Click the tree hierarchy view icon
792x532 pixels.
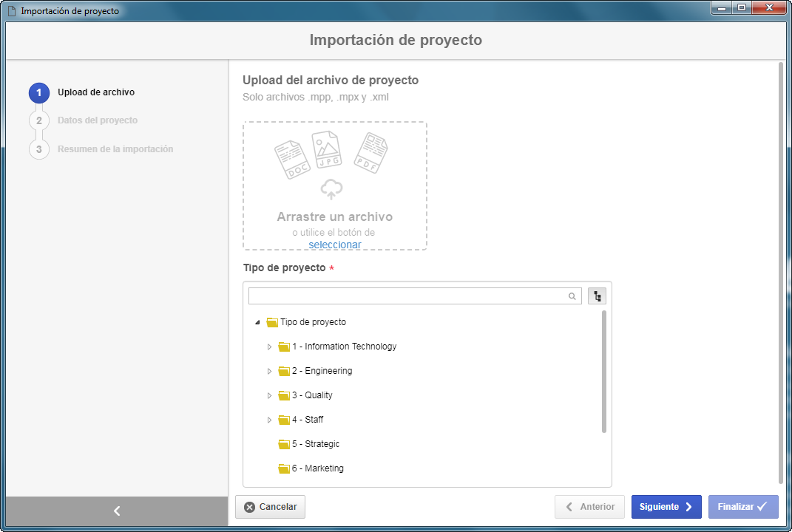point(597,296)
